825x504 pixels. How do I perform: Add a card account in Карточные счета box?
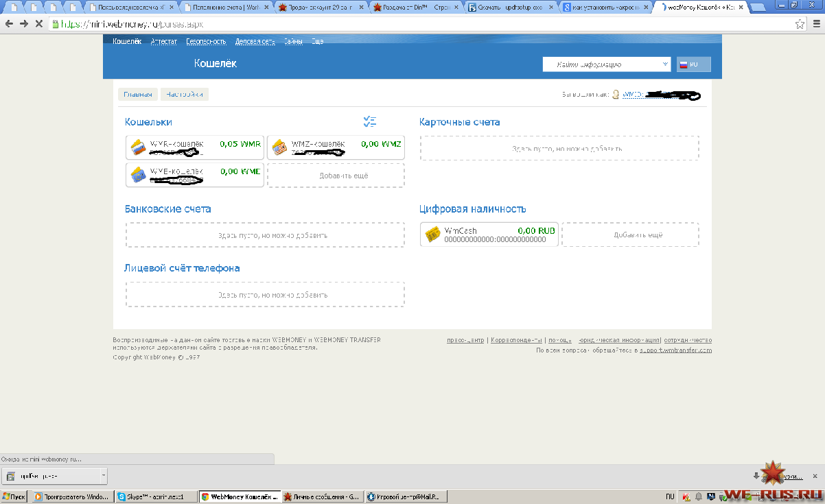tap(559, 148)
